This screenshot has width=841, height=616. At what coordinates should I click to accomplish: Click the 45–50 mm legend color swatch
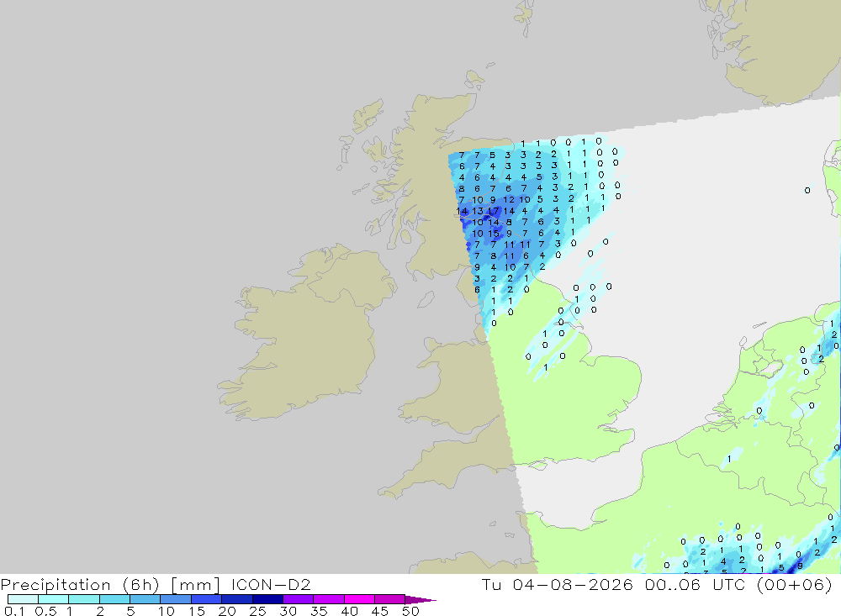coord(389,599)
